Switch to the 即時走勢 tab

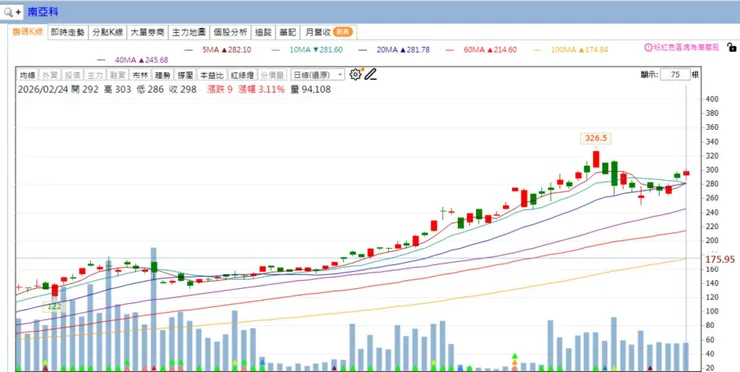pyautogui.click(x=67, y=33)
